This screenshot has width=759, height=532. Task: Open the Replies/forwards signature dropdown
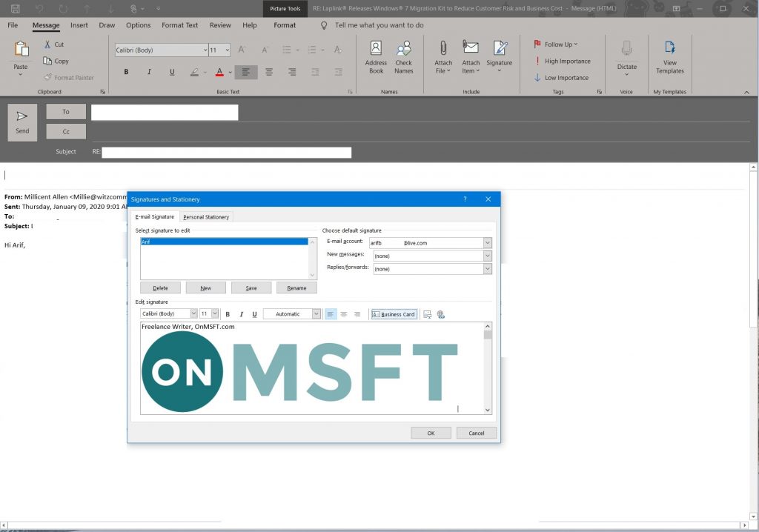487,269
